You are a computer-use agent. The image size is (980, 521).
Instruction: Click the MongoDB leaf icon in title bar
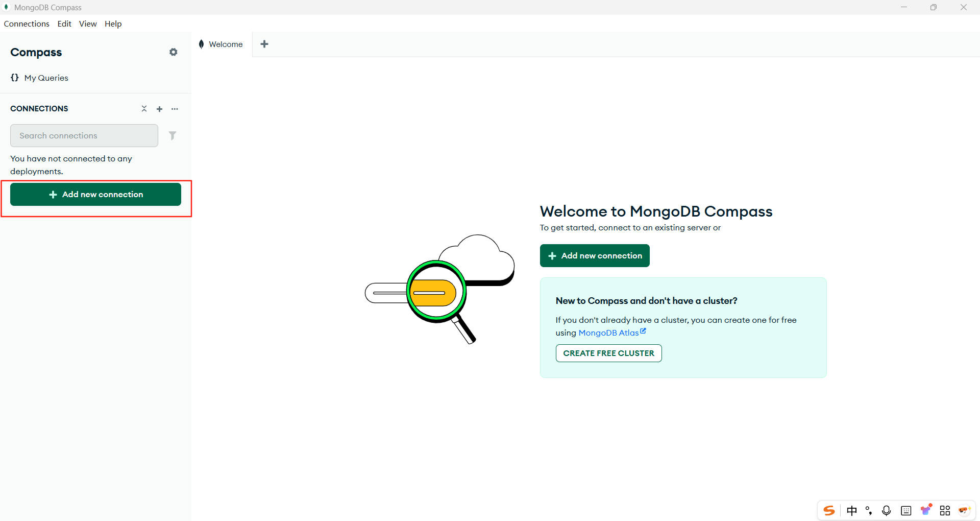tap(6, 7)
